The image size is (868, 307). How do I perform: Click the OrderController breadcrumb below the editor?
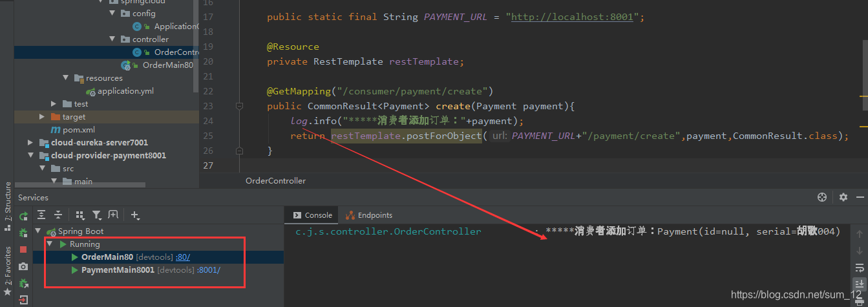pos(275,181)
